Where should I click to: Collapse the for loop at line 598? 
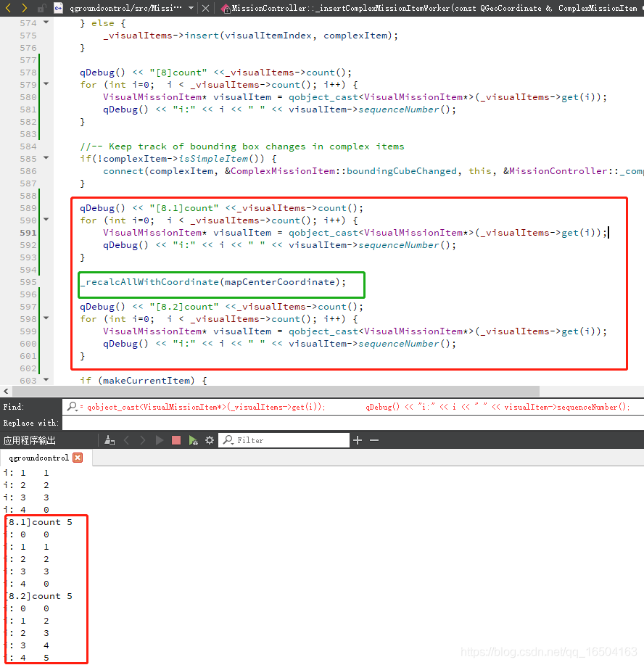tap(46, 318)
